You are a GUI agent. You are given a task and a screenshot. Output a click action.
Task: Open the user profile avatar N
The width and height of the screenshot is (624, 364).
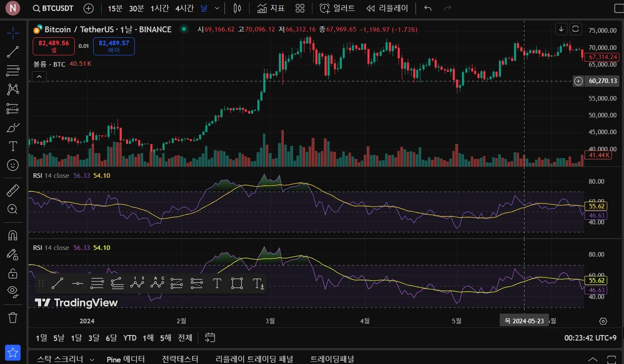[x=13, y=8]
